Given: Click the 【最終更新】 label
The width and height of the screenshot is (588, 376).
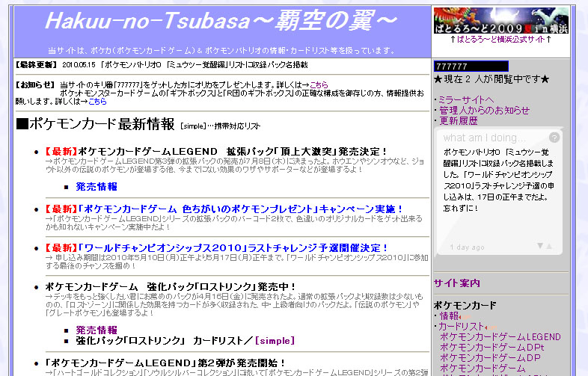Looking at the screenshot, I should pyautogui.click(x=36, y=65).
